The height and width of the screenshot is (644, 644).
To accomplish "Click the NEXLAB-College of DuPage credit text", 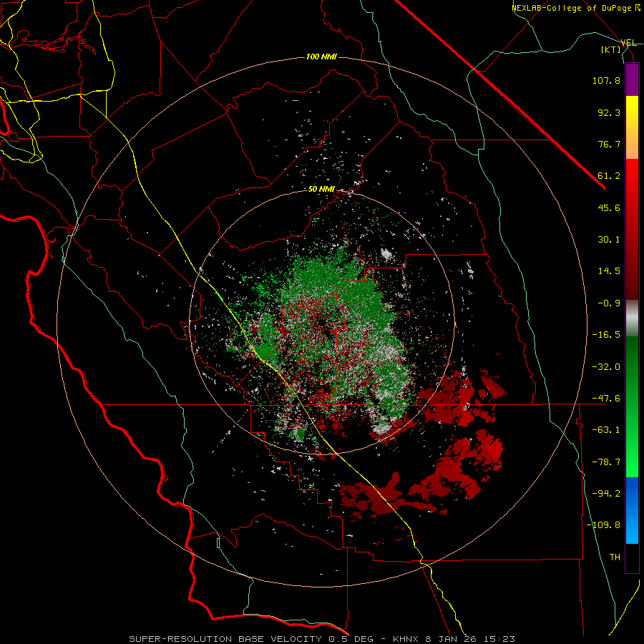I will [576, 8].
